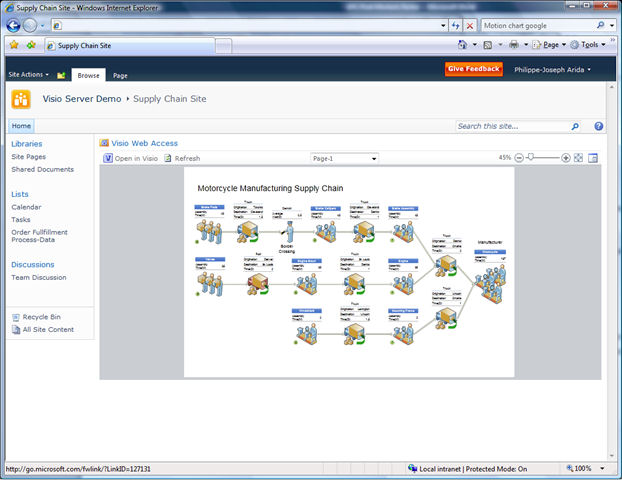Open Visio Server Demo breadcrumb link
This screenshot has width=622, height=480.
coord(82,99)
